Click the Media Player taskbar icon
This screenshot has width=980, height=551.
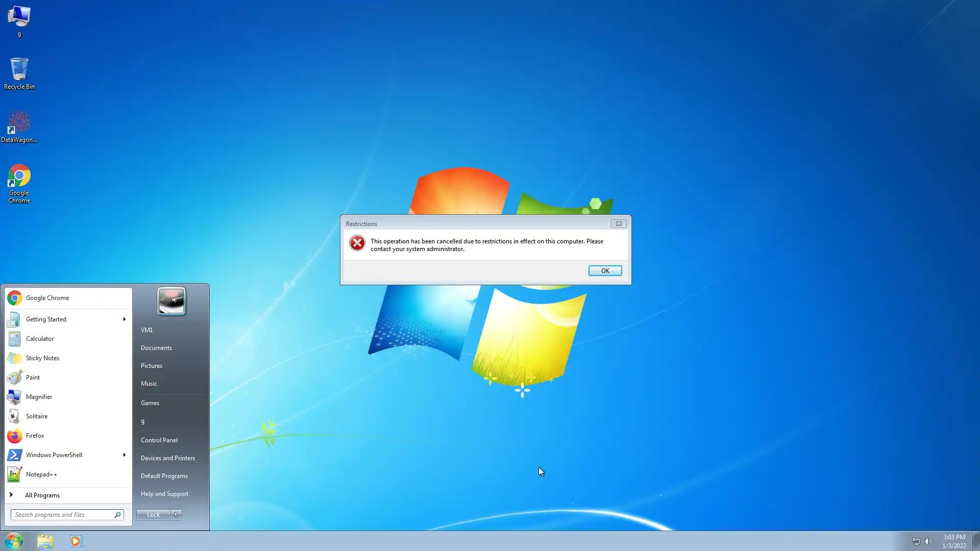coord(76,541)
